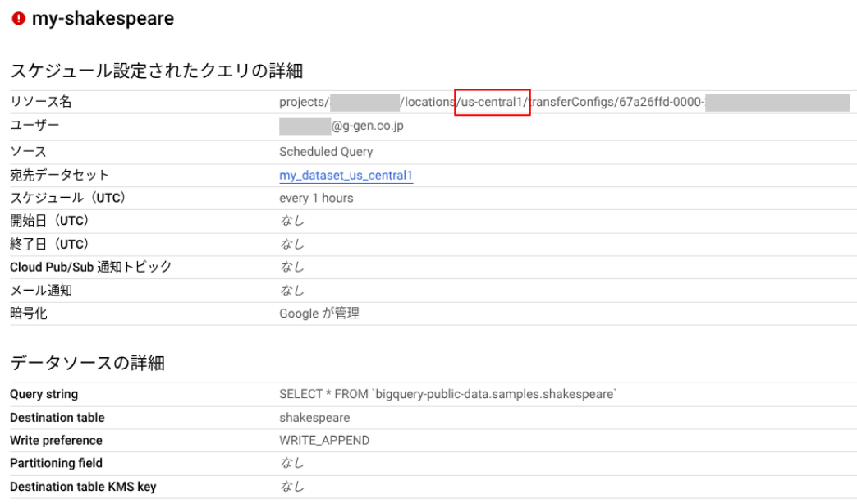
Task: Click the Destination table KMS key label
Action: click(x=83, y=487)
